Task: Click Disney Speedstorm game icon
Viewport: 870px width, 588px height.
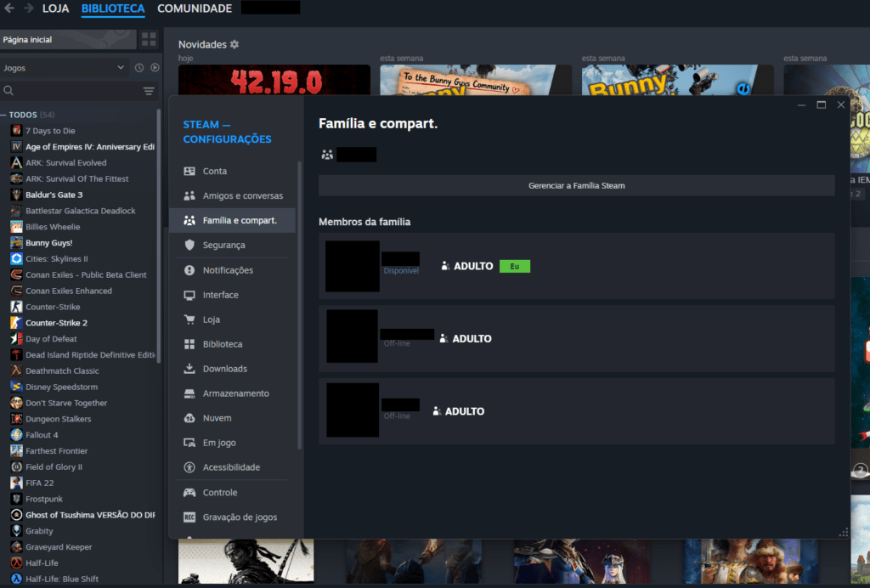Action: (17, 387)
